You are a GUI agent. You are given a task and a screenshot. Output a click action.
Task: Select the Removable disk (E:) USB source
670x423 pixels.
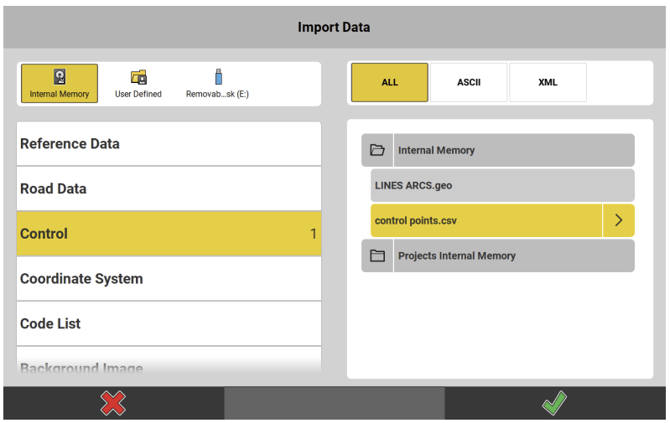coord(217,78)
